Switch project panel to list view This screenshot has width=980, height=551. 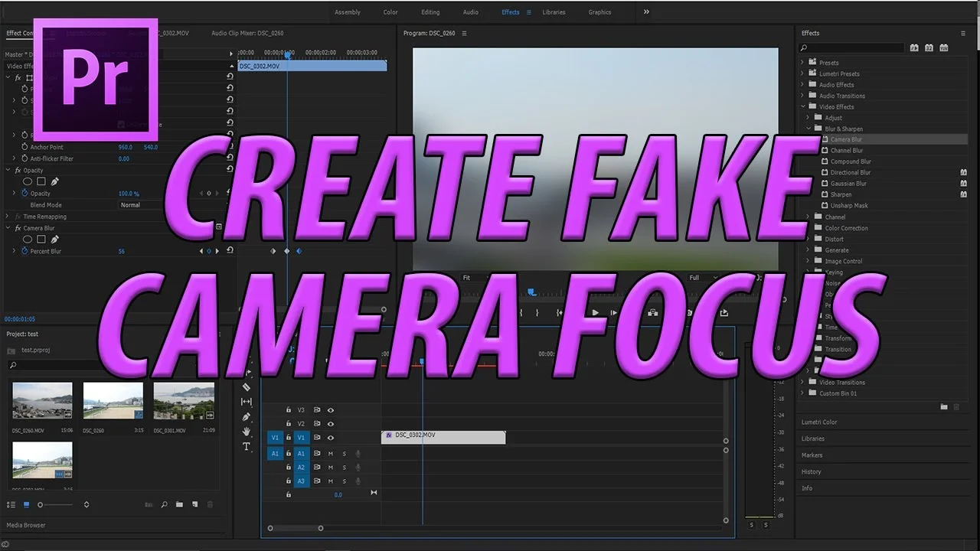pos(11,504)
